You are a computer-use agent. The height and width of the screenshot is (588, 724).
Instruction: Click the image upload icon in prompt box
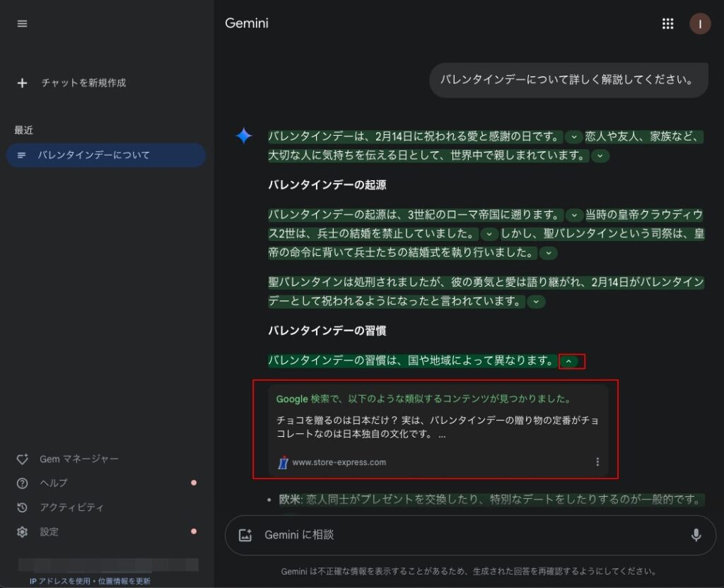pos(245,535)
